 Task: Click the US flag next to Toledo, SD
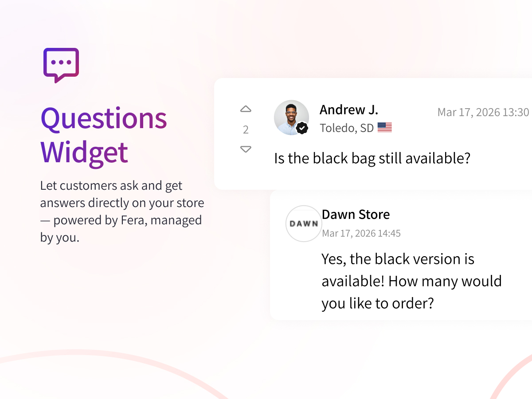click(x=384, y=128)
